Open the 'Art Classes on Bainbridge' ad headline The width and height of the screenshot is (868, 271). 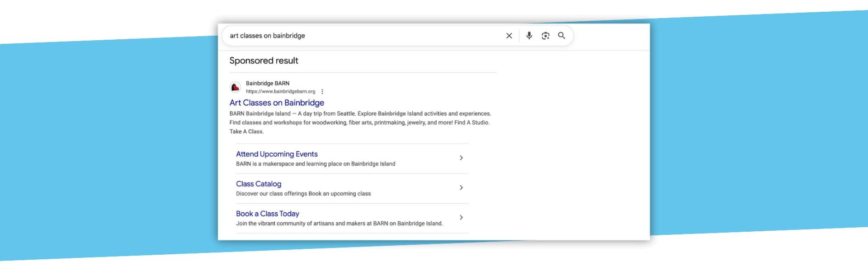point(277,103)
